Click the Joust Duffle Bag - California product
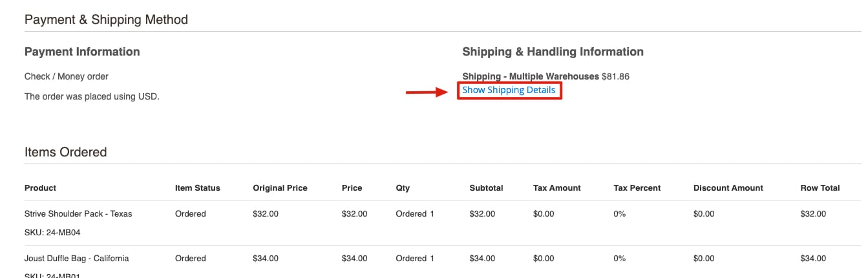 (76, 259)
